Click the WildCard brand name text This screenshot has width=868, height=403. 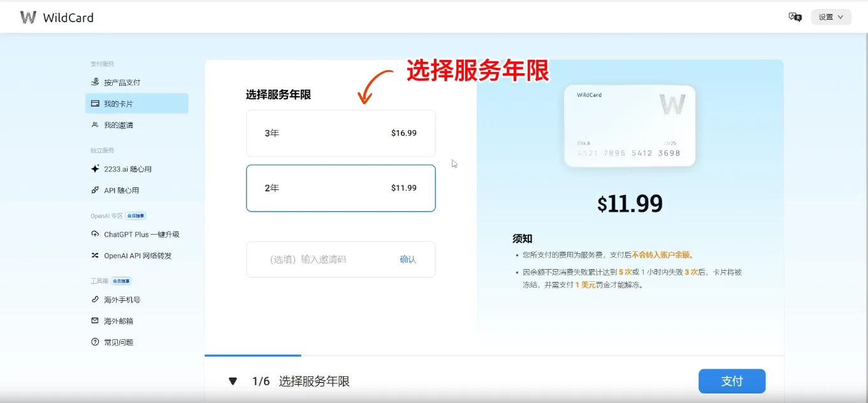pyautogui.click(x=68, y=18)
